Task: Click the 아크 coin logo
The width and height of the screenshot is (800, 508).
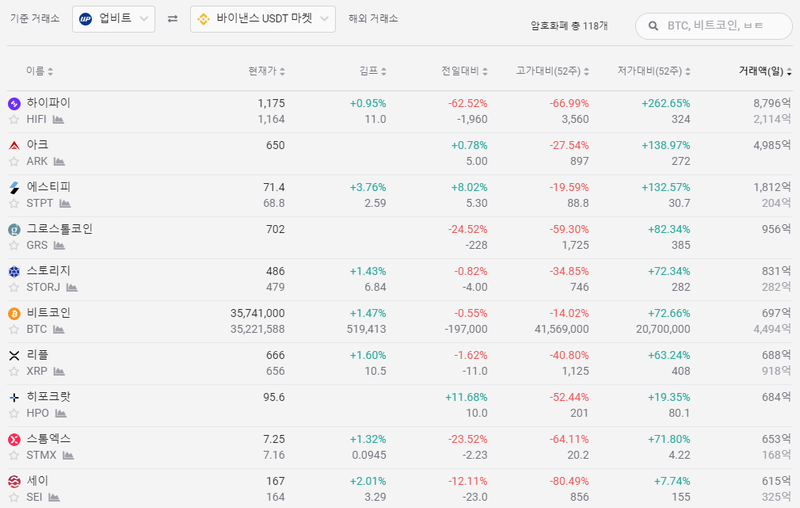Action: 14,146
